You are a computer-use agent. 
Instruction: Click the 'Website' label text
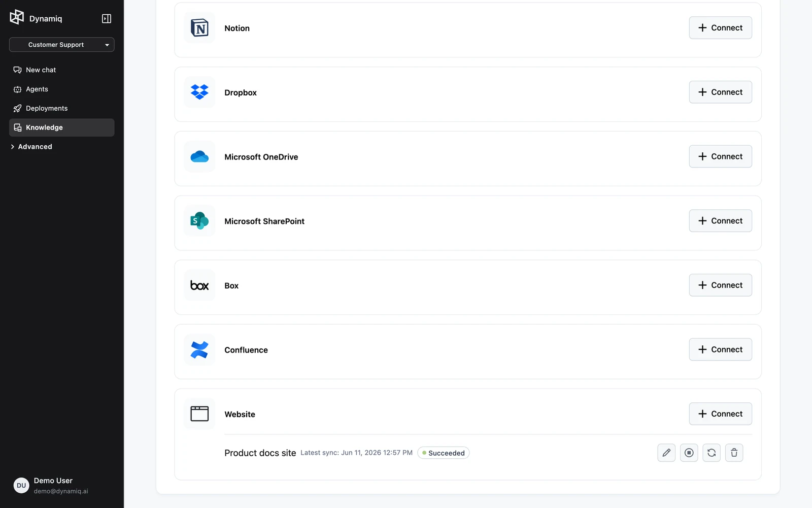coord(240,415)
